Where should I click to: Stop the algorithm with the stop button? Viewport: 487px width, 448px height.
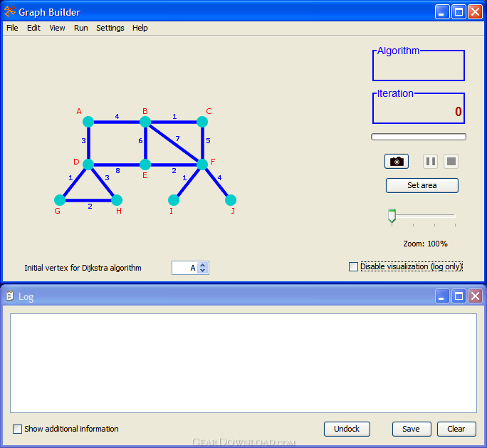click(x=451, y=161)
